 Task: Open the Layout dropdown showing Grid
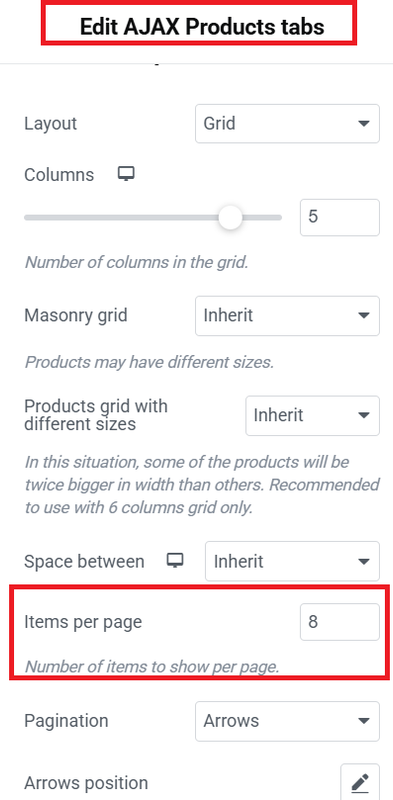pyautogui.click(x=287, y=123)
